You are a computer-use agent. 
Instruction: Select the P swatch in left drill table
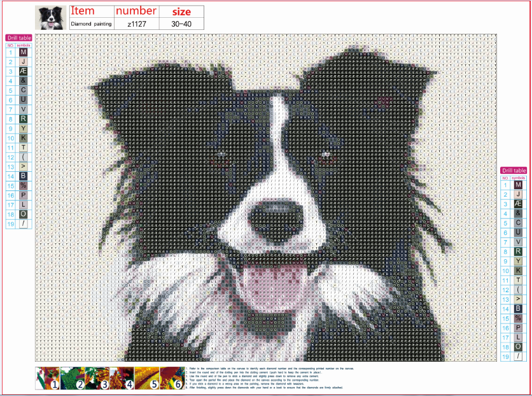pyautogui.click(x=23, y=195)
